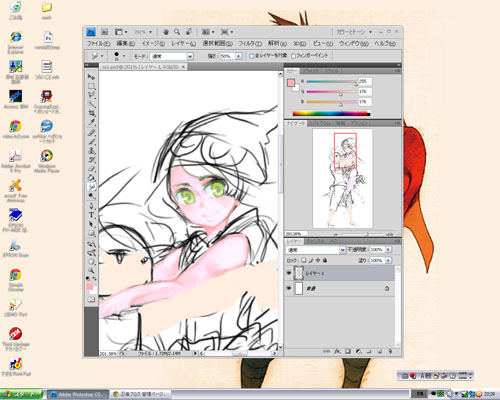The image size is (500, 400).
Task: Open モード dropdown in options bar
Action: pos(190,56)
